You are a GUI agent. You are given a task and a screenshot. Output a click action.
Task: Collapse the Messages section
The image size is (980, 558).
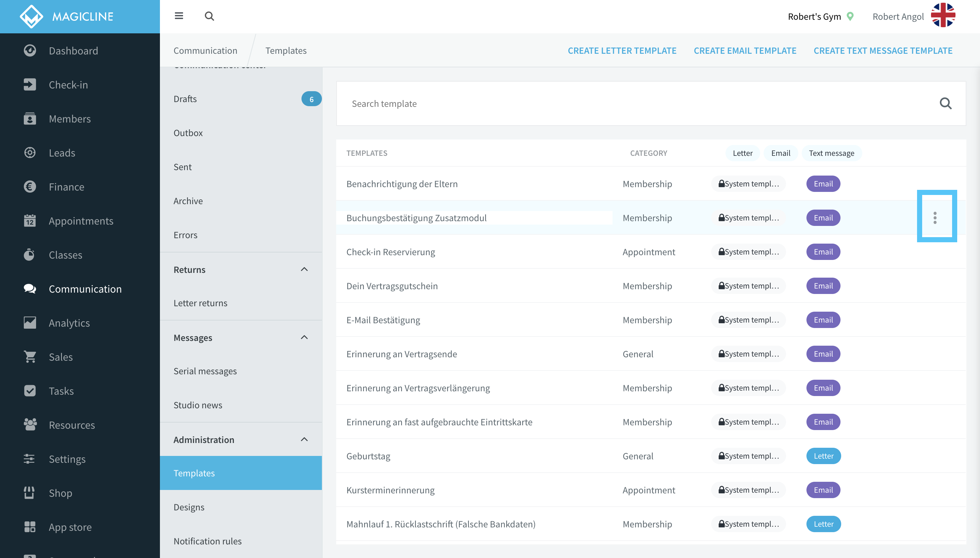point(304,338)
